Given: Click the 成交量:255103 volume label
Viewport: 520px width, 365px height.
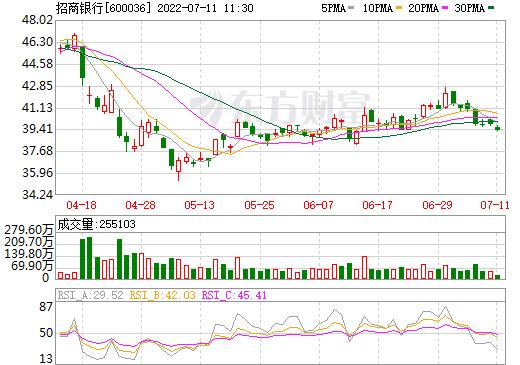Looking at the screenshot, I should (97, 224).
